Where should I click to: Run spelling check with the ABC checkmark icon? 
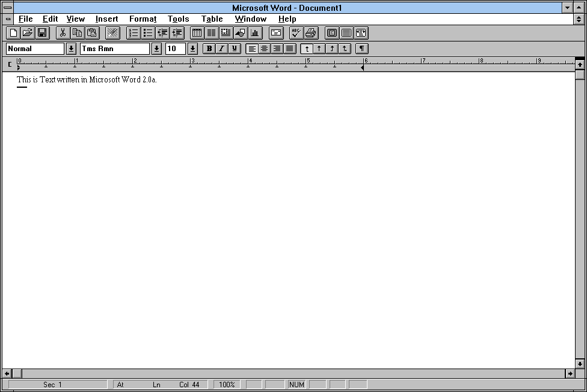pyautogui.click(x=296, y=33)
